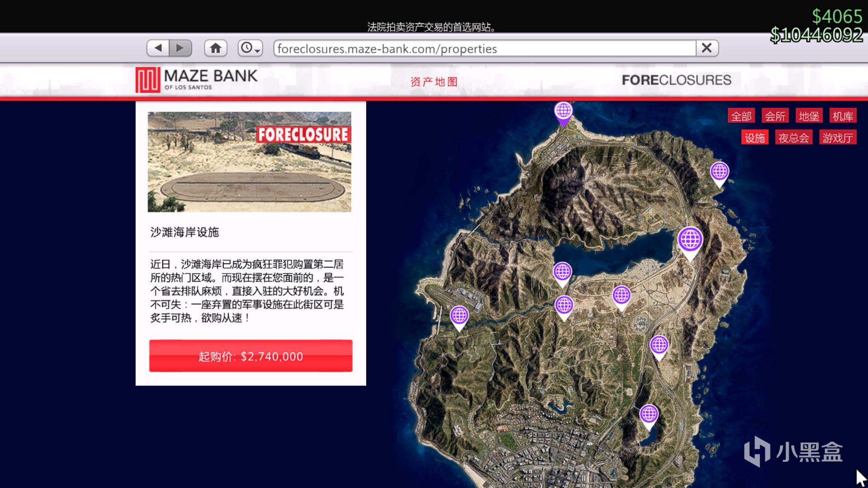Click the foreclosure facility photo thumbnail
The image size is (868, 488).
pos(249,162)
